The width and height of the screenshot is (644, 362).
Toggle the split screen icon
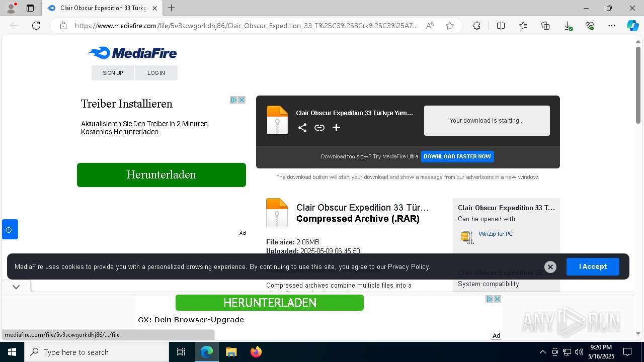(501, 26)
